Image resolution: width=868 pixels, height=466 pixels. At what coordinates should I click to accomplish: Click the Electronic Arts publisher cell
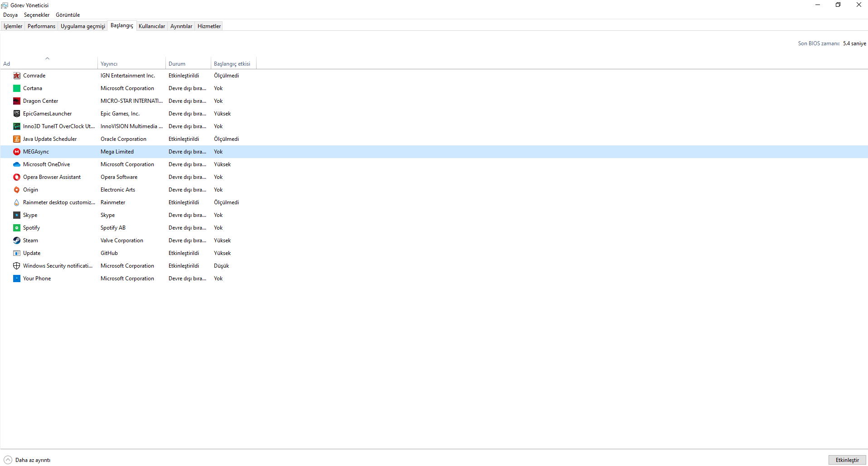pyautogui.click(x=118, y=190)
